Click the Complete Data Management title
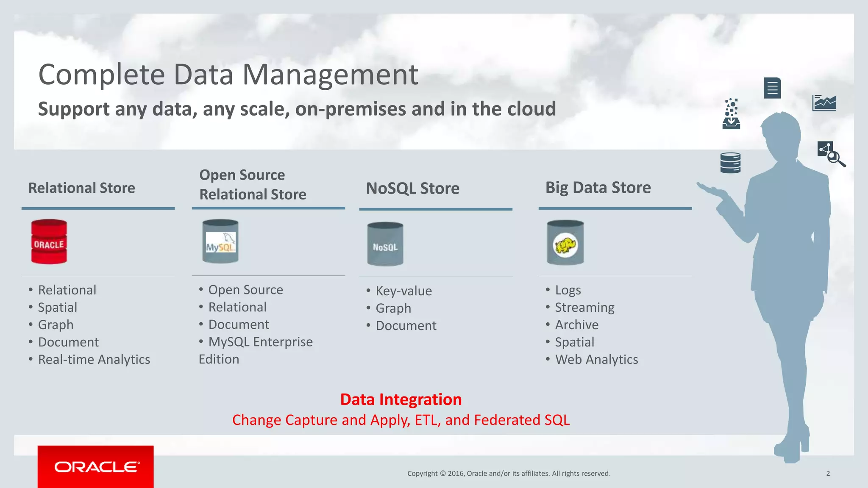The image size is (868, 488). tap(228, 75)
